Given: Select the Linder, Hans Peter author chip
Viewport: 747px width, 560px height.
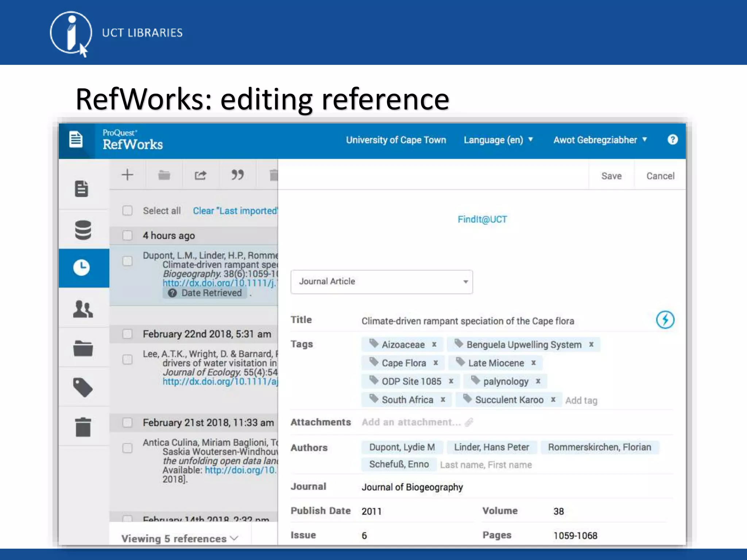Looking at the screenshot, I should [491, 447].
